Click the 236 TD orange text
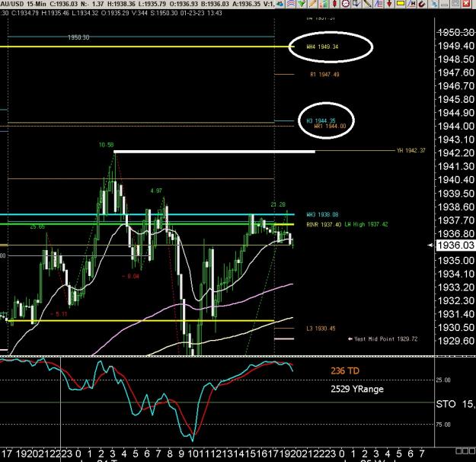This screenshot has height=462, width=476. (x=345, y=371)
